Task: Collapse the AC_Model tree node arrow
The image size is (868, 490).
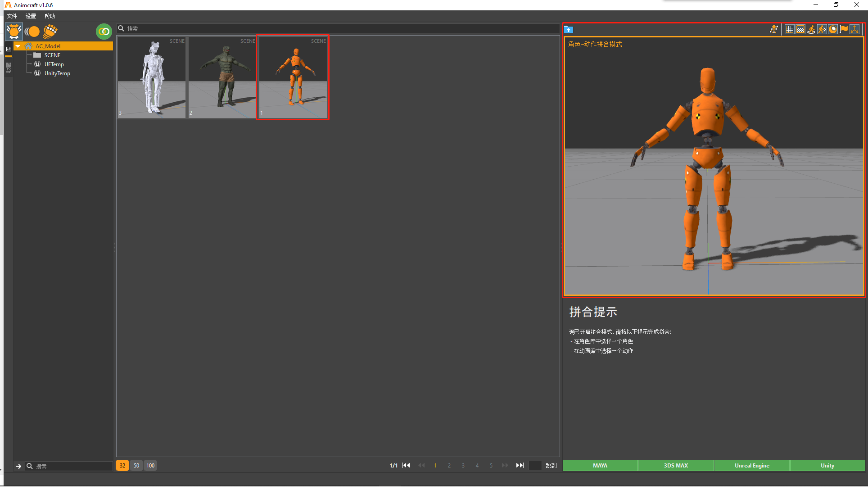Action: [18, 46]
